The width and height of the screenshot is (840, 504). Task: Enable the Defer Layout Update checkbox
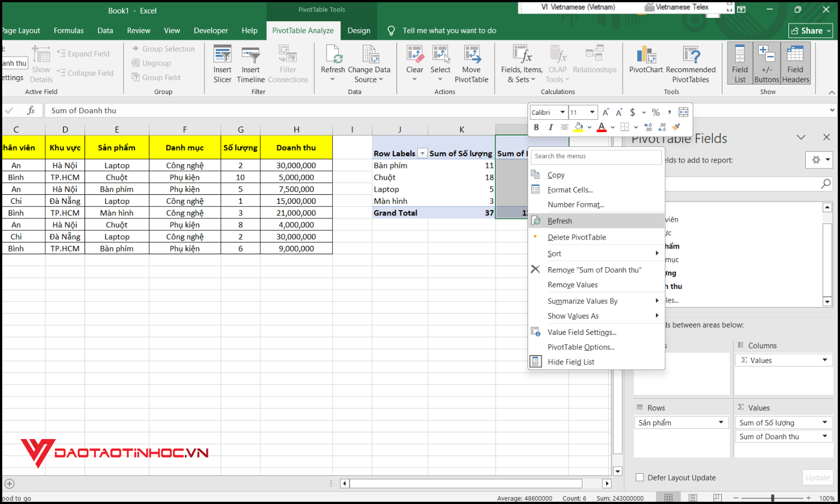tap(640, 477)
